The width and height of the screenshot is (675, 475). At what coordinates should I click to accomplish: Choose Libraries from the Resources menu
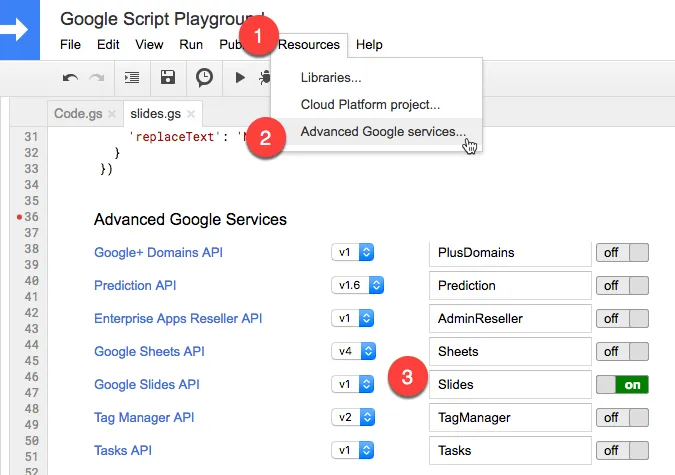pyautogui.click(x=331, y=77)
